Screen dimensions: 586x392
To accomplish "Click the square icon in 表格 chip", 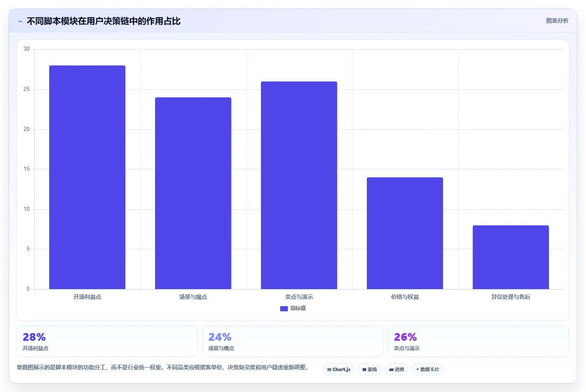I will [x=364, y=370].
